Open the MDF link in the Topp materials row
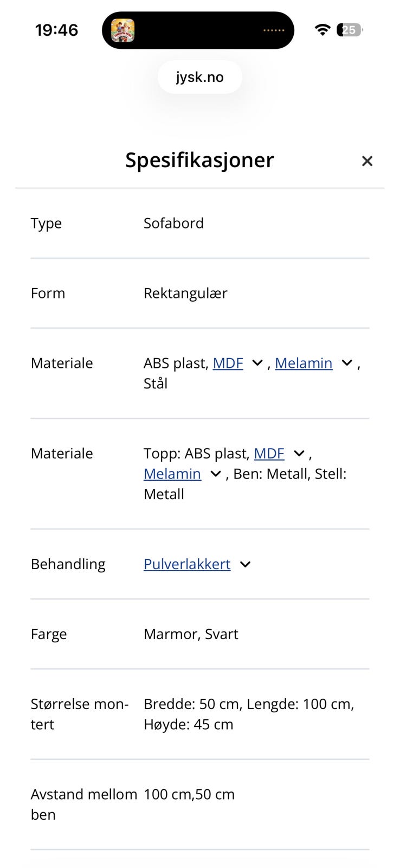The image size is (400, 868). 269,453
